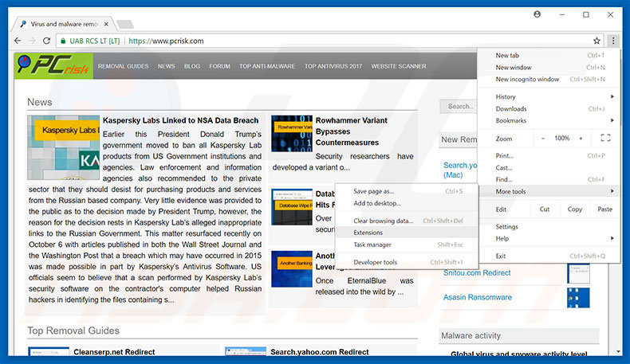630x364 pixels.
Task: Choose Exit from Chrome menu
Action: pyautogui.click(x=549, y=256)
